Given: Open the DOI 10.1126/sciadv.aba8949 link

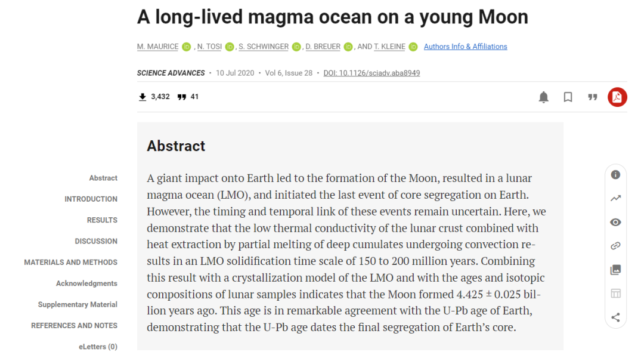Looking at the screenshot, I should [x=371, y=73].
